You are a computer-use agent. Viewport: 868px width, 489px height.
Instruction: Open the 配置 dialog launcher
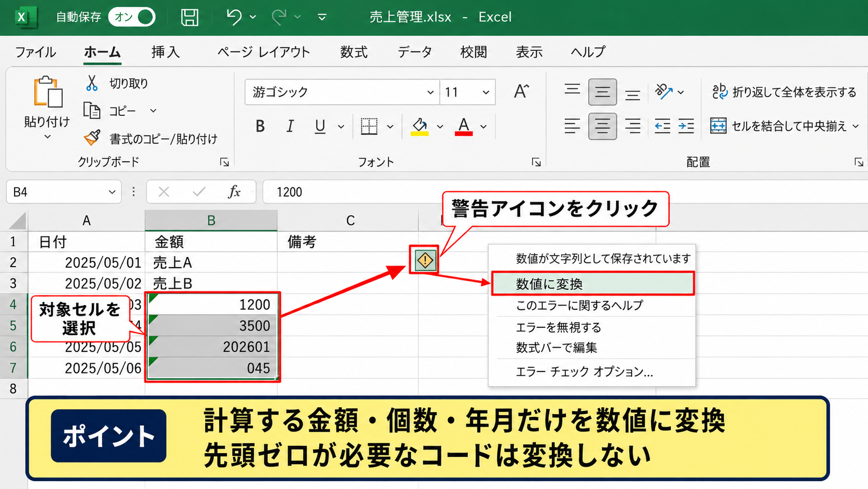(859, 162)
